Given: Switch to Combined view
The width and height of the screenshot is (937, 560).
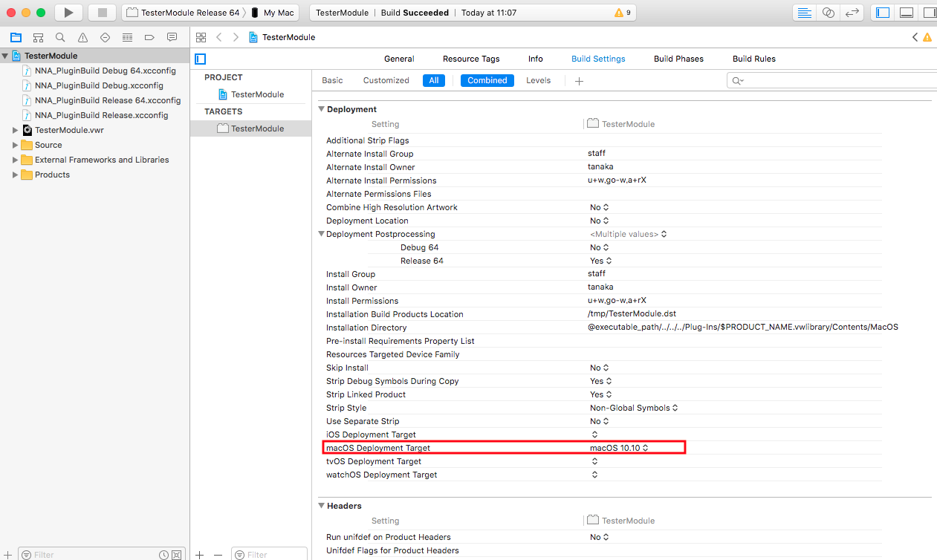Looking at the screenshot, I should [x=487, y=80].
